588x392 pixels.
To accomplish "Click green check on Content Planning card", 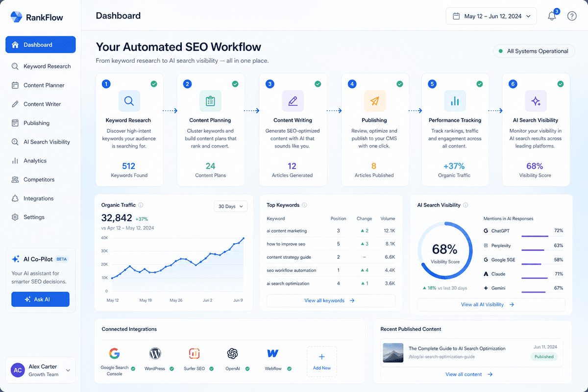I will click(235, 84).
